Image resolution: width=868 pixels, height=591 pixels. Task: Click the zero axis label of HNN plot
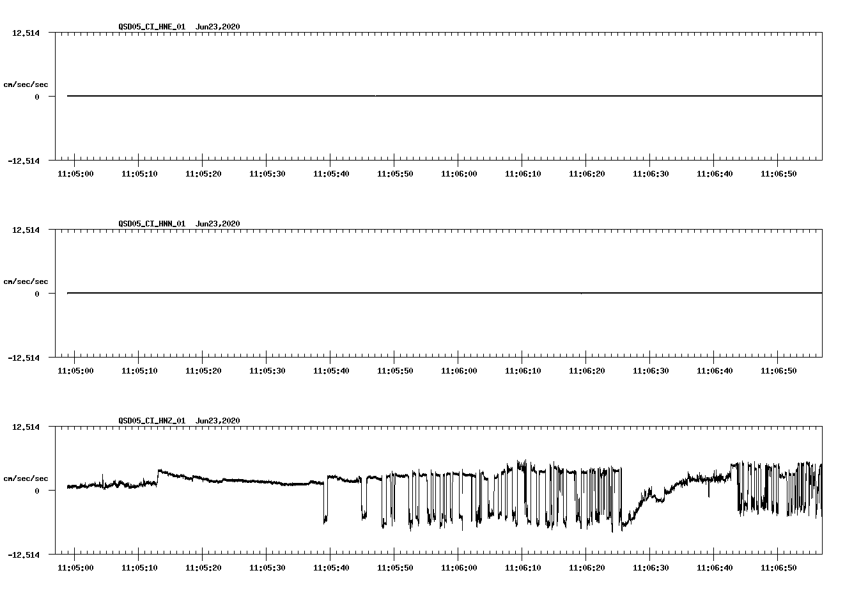coord(37,294)
